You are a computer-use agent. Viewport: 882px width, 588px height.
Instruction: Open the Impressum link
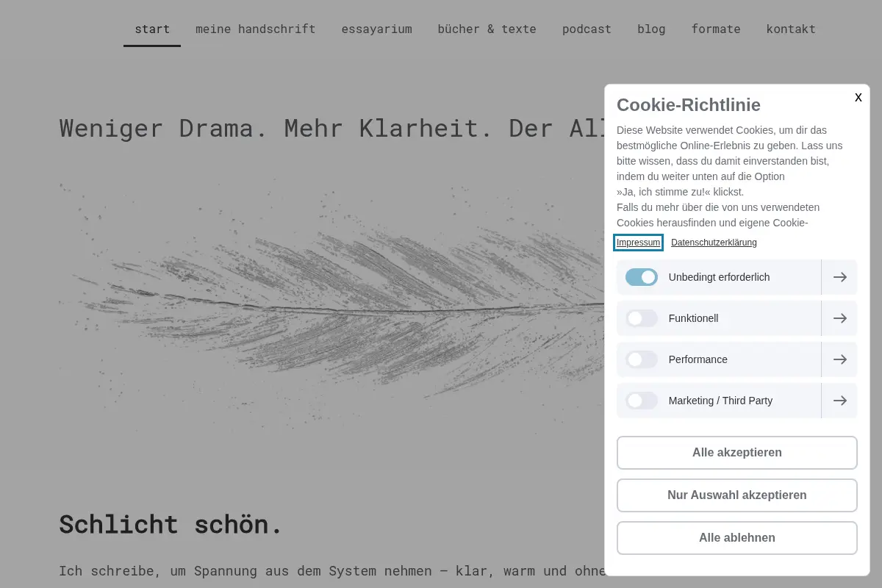[x=638, y=243]
